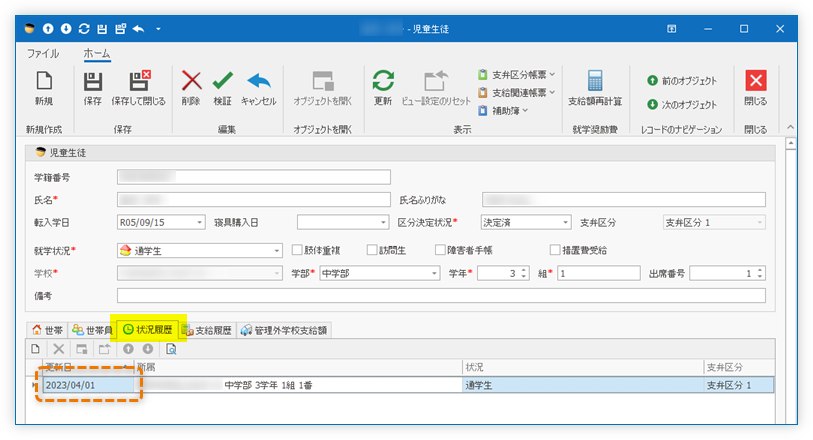813x440 pixels.
Task: Toggle 措置費受給 checkbox
Action: (x=555, y=250)
